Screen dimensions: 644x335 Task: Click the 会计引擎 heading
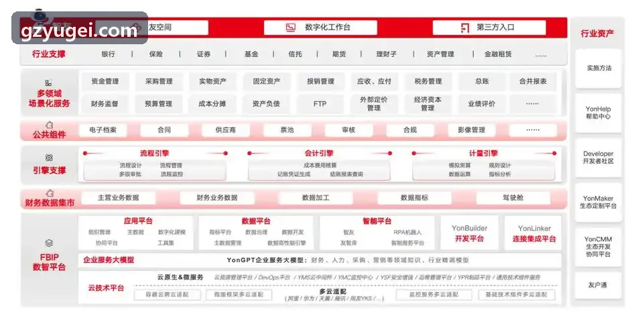click(x=319, y=153)
